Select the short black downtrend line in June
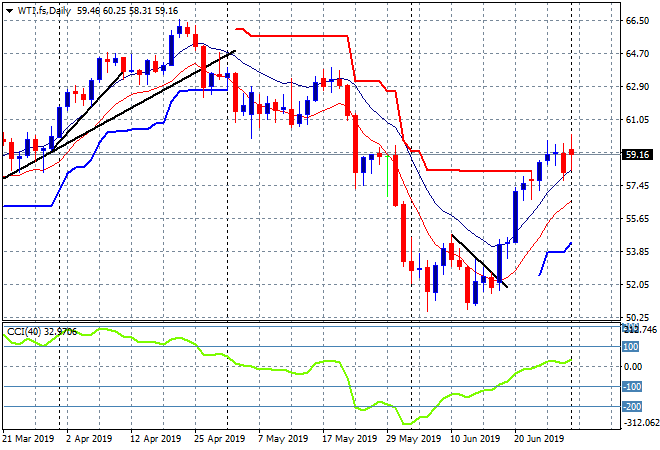Image resolution: width=660 pixels, height=450 pixels. pos(479,261)
